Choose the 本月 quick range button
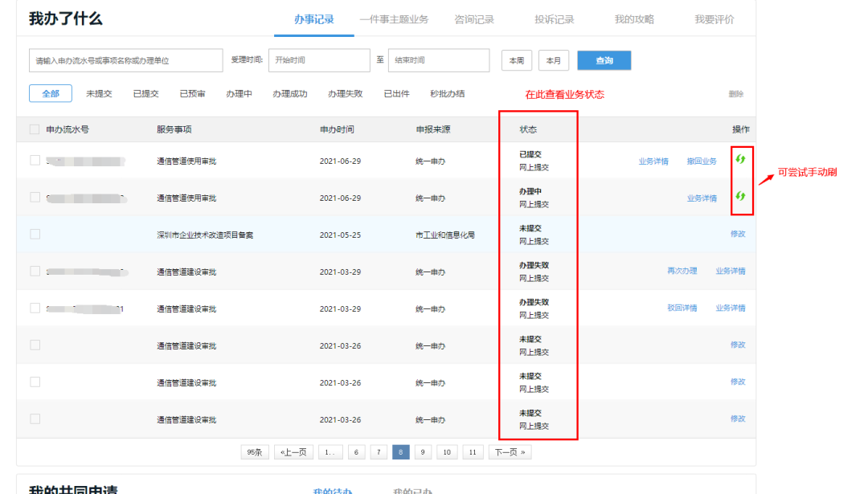The height and width of the screenshot is (494, 868). click(554, 60)
